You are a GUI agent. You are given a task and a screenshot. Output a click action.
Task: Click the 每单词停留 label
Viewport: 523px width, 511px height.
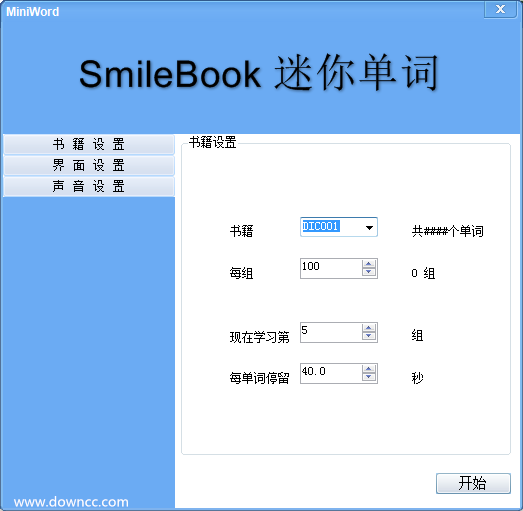pyautogui.click(x=259, y=378)
